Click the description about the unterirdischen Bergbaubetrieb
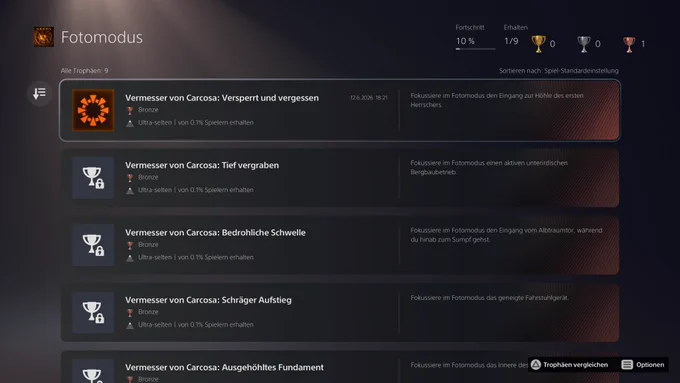The image size is (680, 383). 489,167
